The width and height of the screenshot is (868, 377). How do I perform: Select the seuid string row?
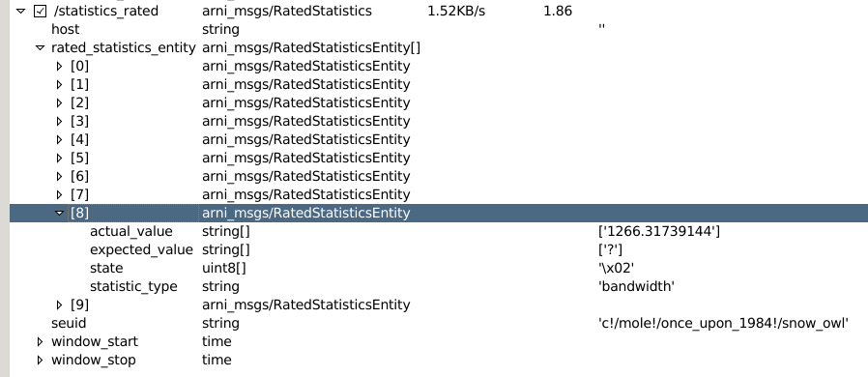[439, 323]
